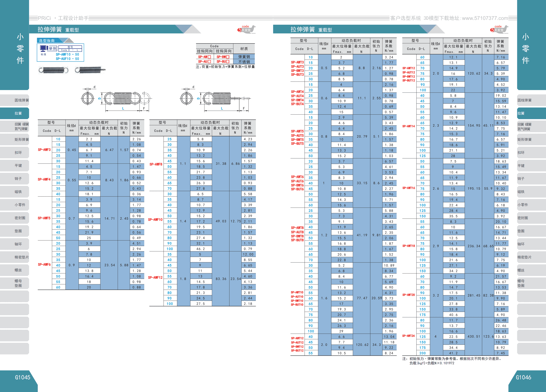This screenshot has width=546, height=392.
Task: Click the SP-AW□ code in material table
Action: coord(204,57)
